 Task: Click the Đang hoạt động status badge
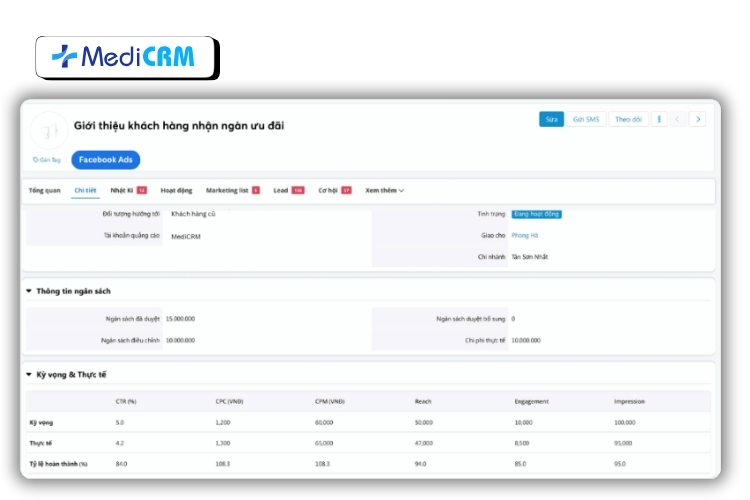click(537, 214)
